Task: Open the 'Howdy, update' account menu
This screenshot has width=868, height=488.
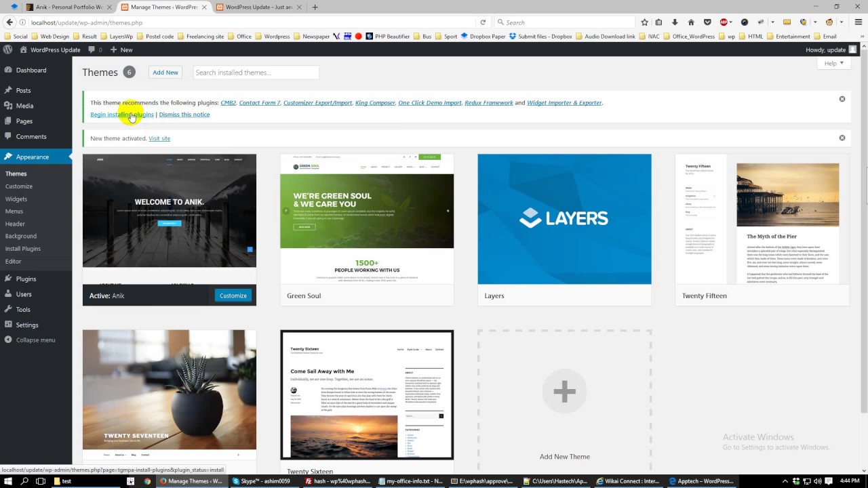Action: [x=831, y=49]
